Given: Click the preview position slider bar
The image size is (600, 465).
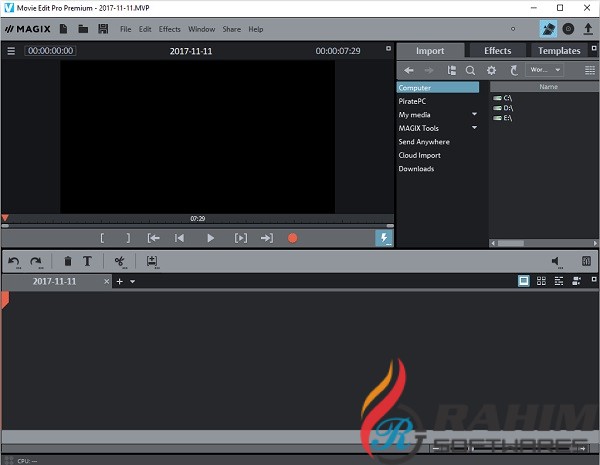Looking at the screenshot, I should click(197, 226).
